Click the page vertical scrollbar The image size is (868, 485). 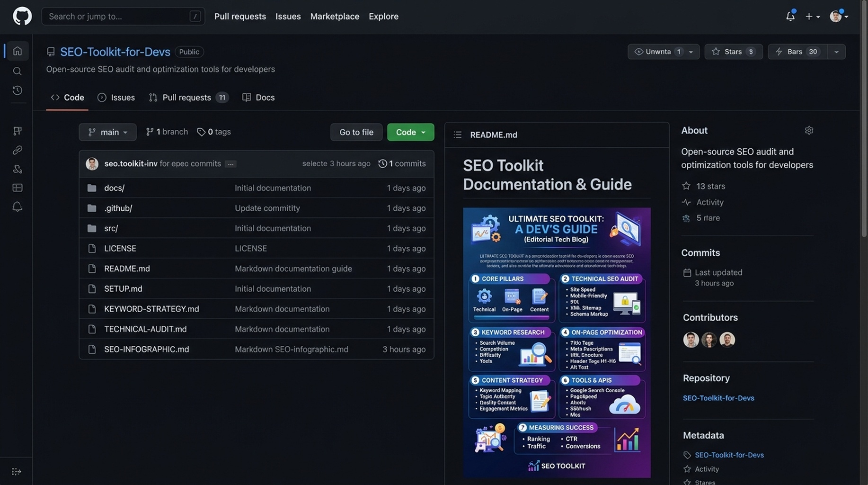864,118
